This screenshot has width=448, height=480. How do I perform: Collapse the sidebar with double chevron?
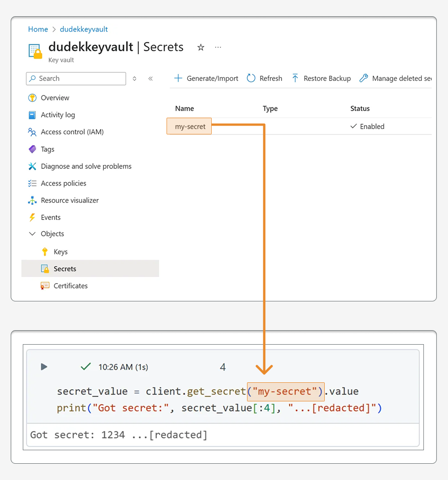pos(150,79)
